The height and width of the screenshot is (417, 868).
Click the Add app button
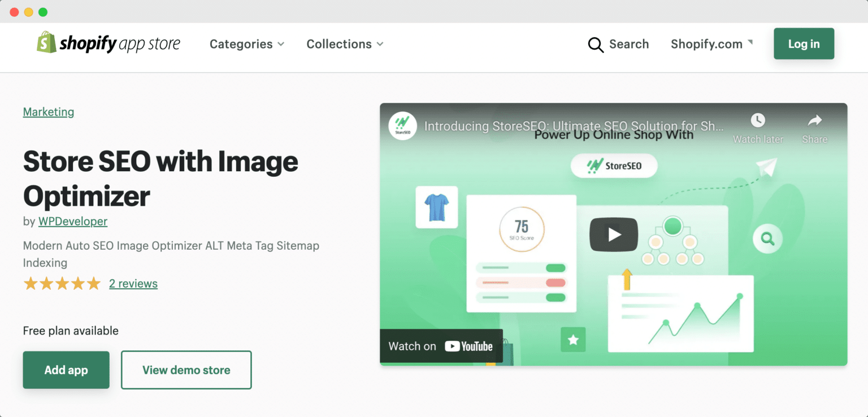click(x=66, y=370)
